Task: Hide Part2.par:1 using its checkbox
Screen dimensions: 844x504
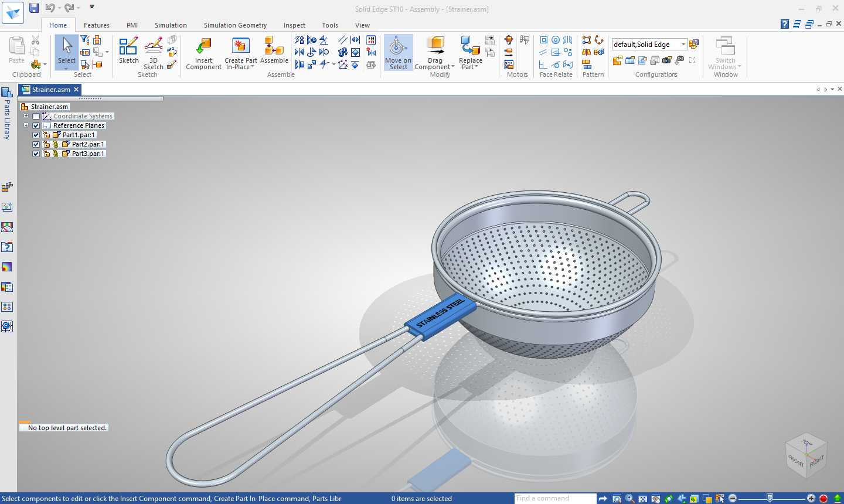Action: [36, 144]
